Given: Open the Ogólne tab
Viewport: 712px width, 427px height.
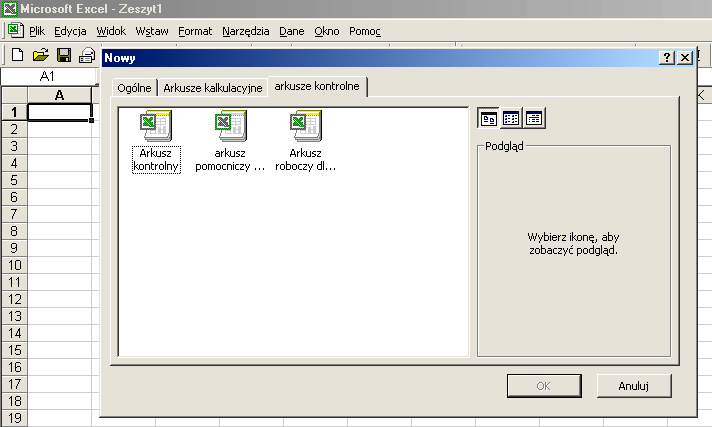Looking at the screenshot, I should 134,88.
